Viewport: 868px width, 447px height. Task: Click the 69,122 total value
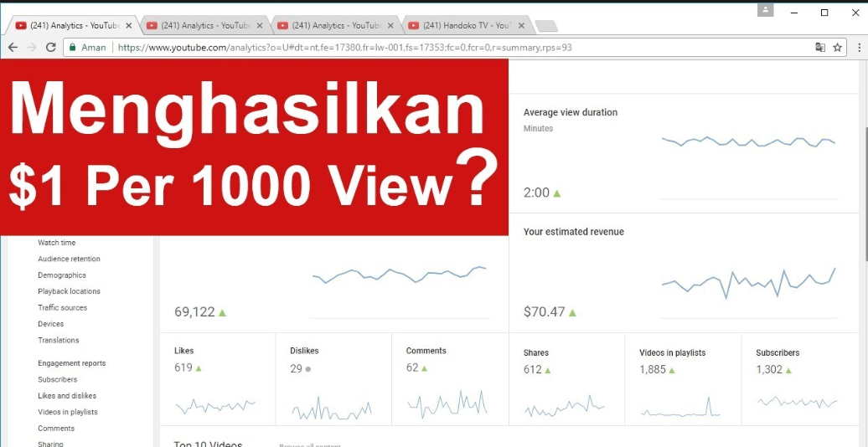coord(194,312)
